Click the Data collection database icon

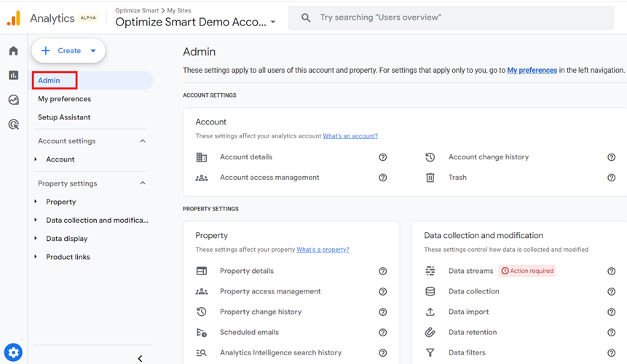click(430, 291)
